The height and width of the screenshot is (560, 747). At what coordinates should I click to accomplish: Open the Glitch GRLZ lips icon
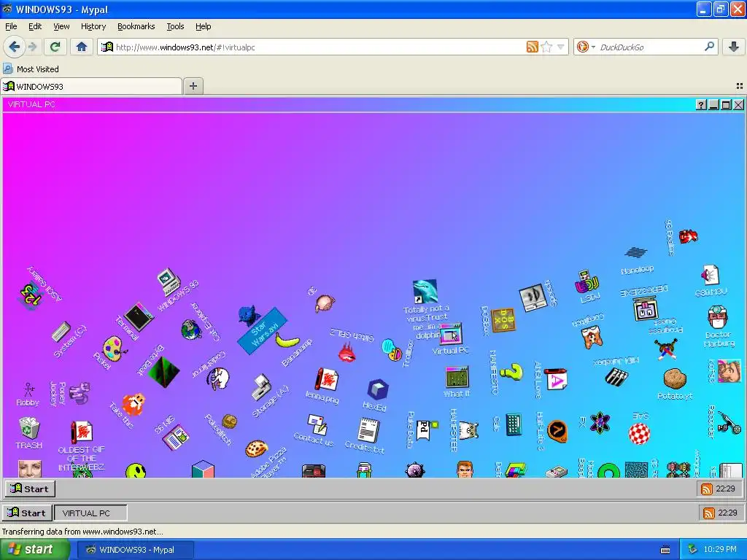tap(347, 353)
